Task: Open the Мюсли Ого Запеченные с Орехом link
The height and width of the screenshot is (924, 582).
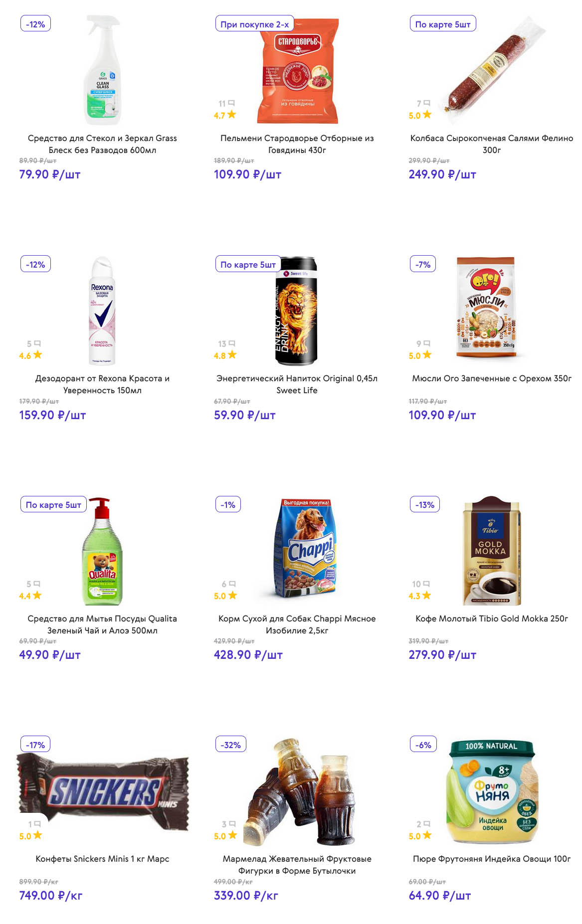Action: [x=491, y=378]
